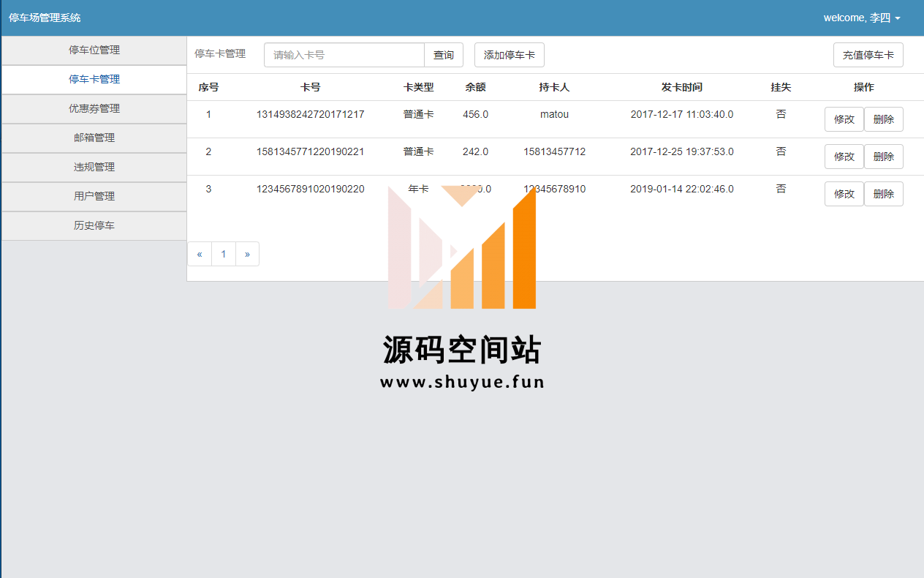
Task: Click issue time 2017-12-17 11:03:40.0
Action: (682, 114)
